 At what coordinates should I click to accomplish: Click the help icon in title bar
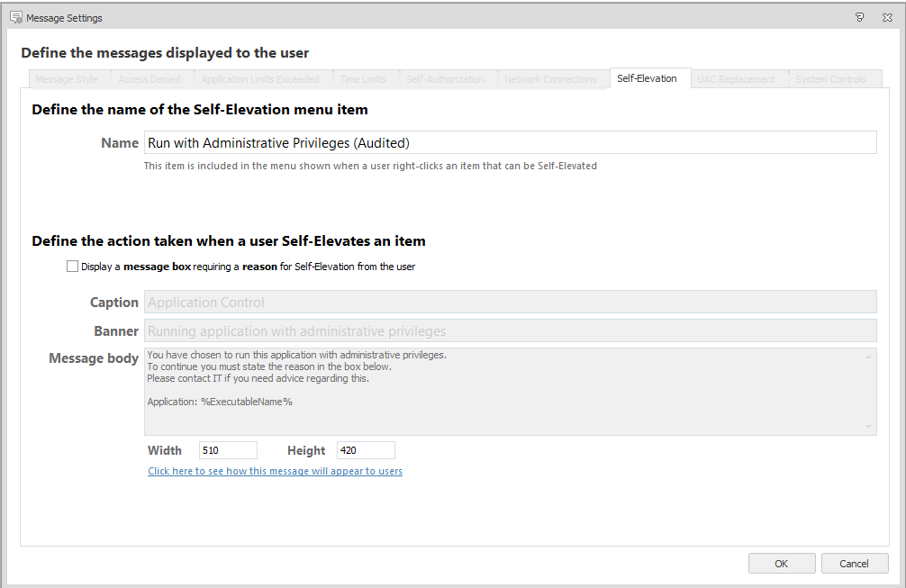coord(860,17)
